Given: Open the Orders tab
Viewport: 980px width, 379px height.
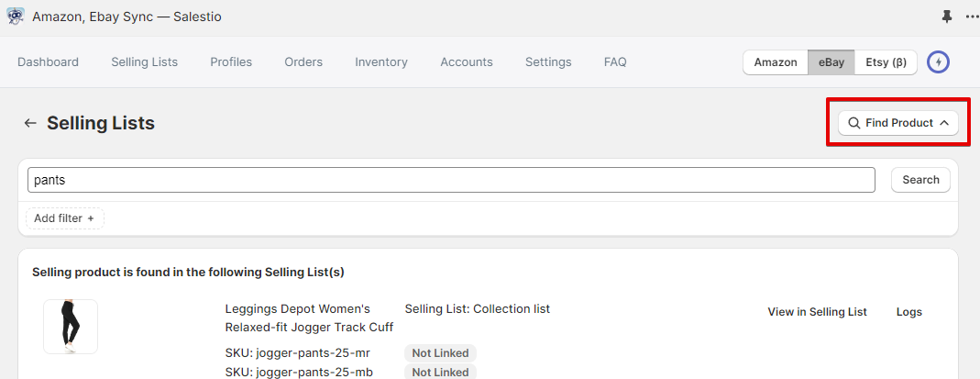Looking at the screenshot, I should 303,61.
